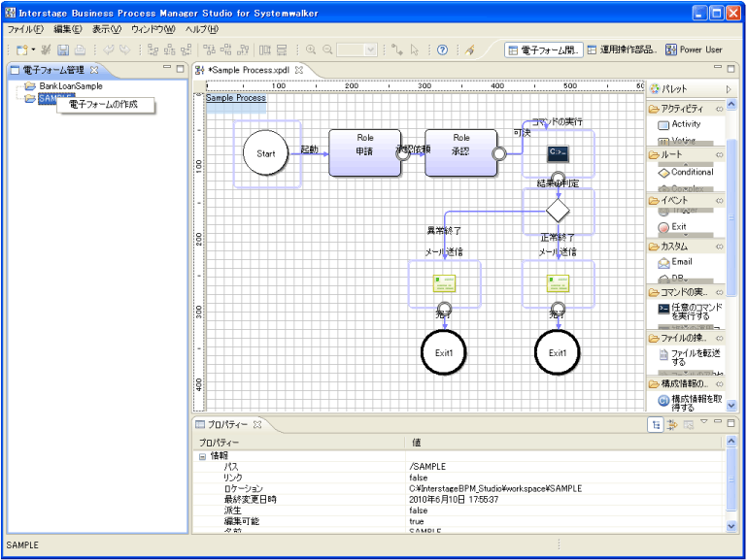This screenshot has width=747, height=560.
Task: Collapse the 情報 property category
Action: click(202, 456)
